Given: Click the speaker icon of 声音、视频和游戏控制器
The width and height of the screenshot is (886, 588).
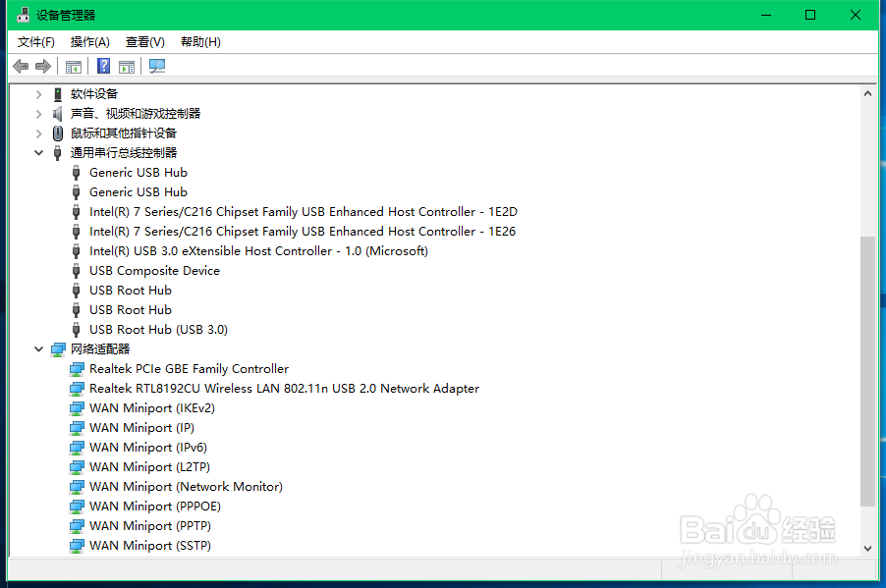Looking at the screenshot, I should (x=57, y=114).
